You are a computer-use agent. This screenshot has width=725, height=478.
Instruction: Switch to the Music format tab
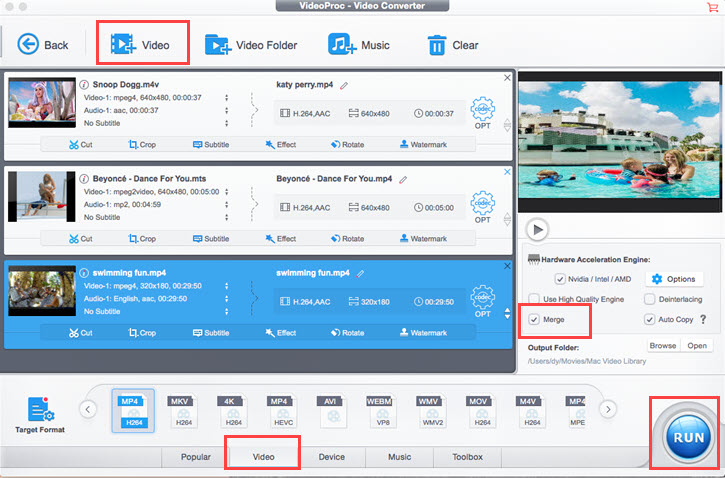click(399, 457)
